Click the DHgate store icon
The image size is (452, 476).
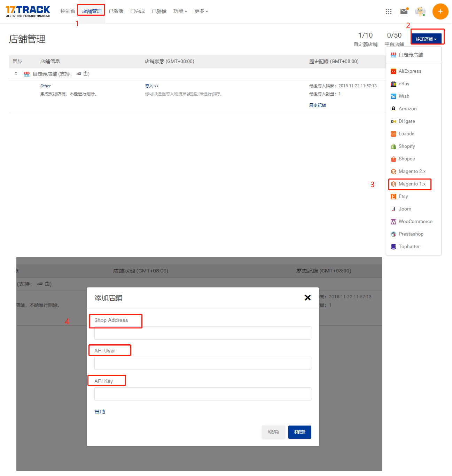pos(393,121)
